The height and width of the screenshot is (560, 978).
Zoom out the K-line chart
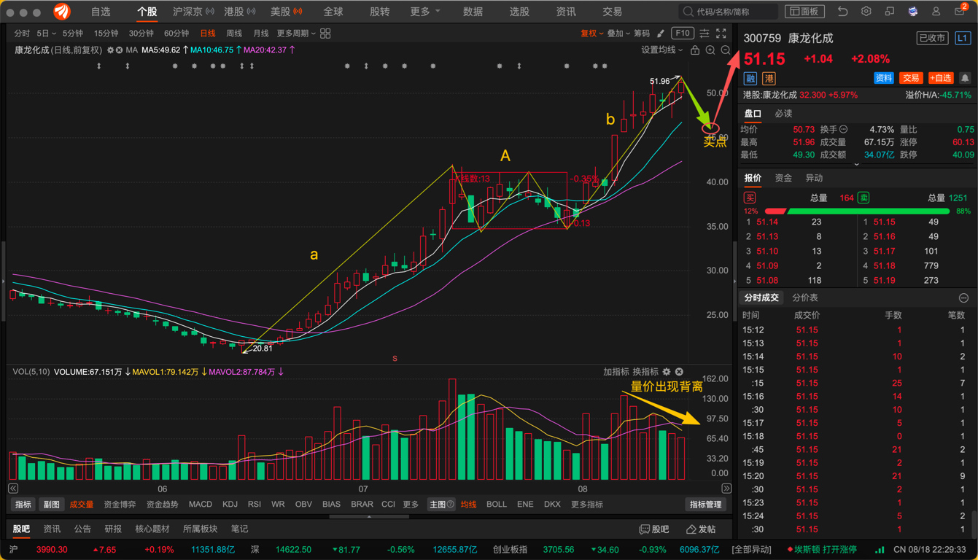(x=726, y=50)
